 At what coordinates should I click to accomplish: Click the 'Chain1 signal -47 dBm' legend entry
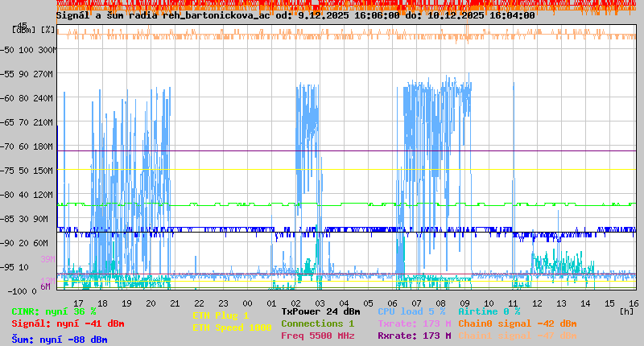[x=518, y=336]
